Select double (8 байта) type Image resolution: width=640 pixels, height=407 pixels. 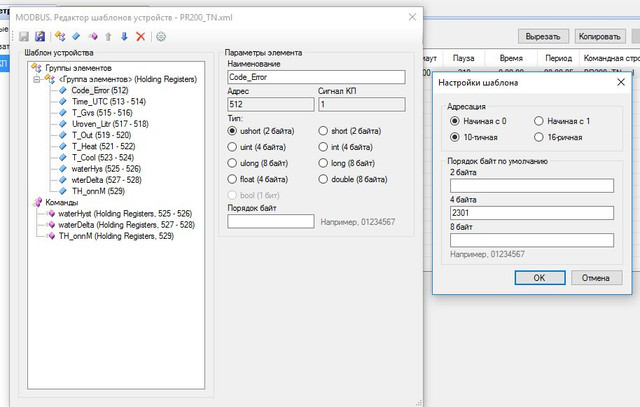(323, 179)
